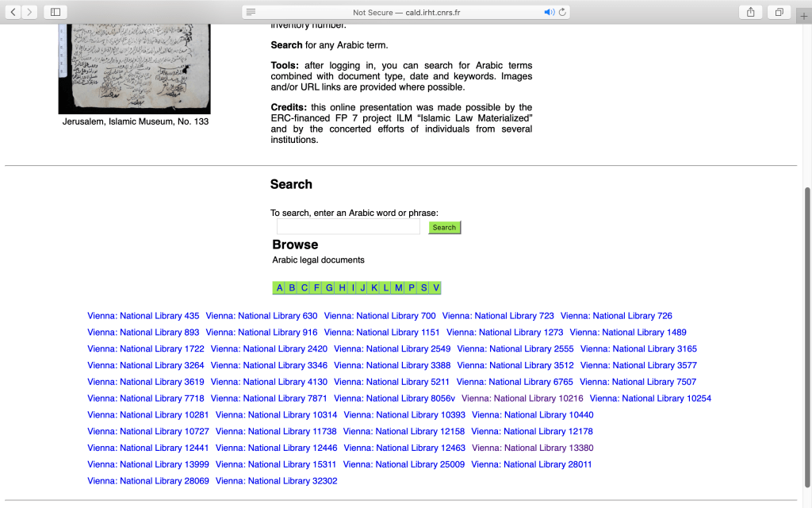Choose letter J in browse index
The height and width of the screenshot is (508, 812).
[362, 288]
